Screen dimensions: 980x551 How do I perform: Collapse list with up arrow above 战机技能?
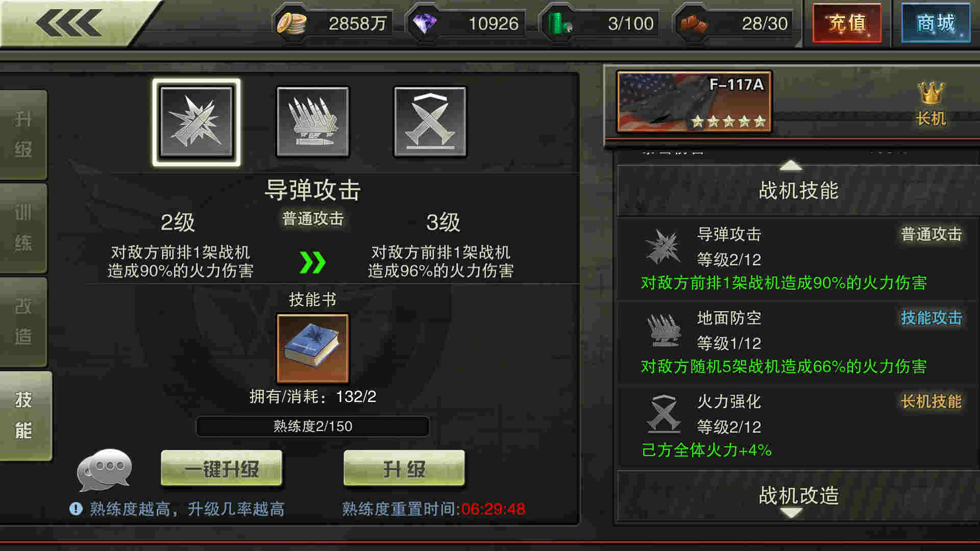coord(791,165)
